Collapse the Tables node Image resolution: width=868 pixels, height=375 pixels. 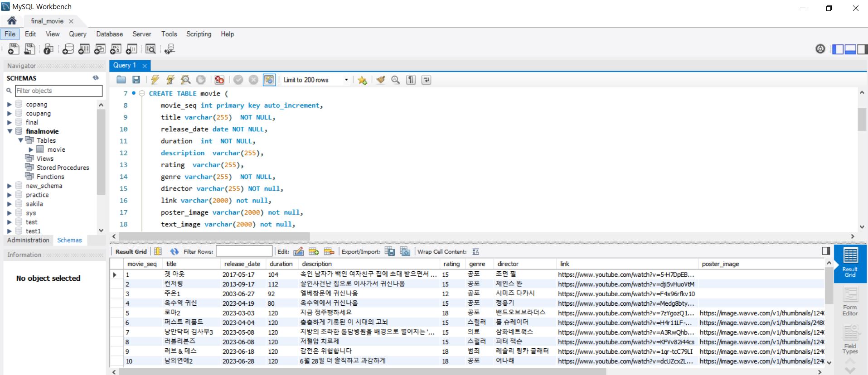point(20,140)
